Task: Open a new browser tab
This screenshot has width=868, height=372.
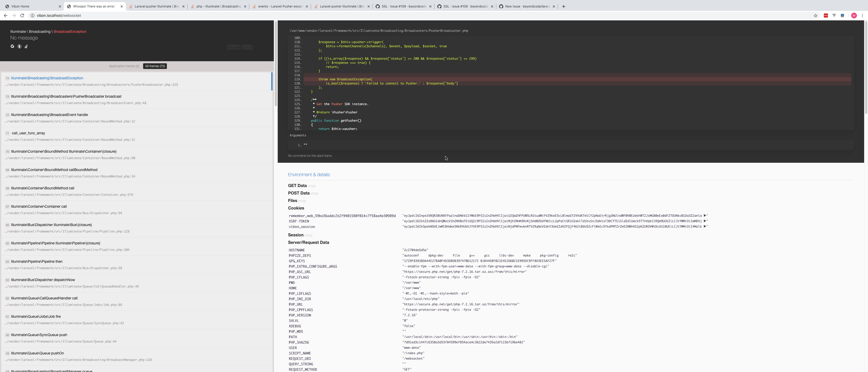Action: coord(563,6)
